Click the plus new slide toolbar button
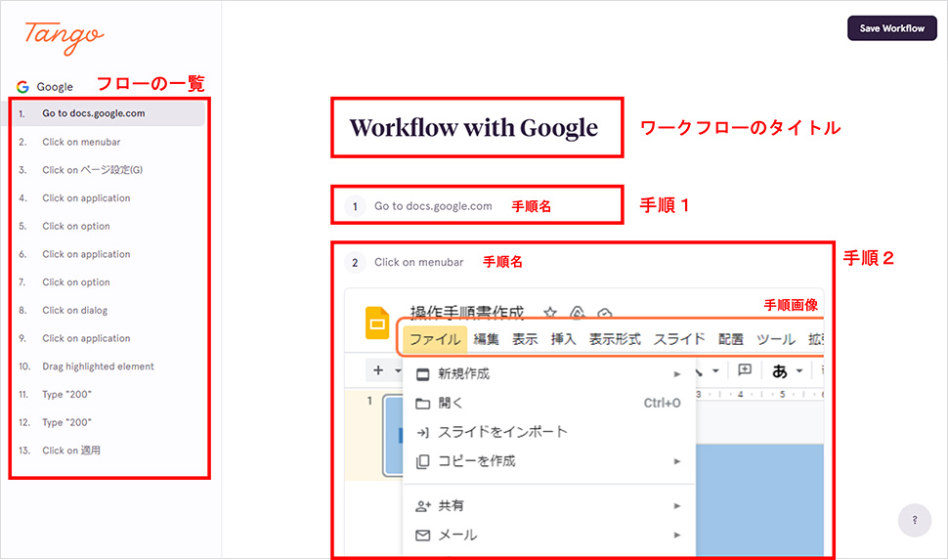This screenshot has width=948, height=560. tap(378, 370)
